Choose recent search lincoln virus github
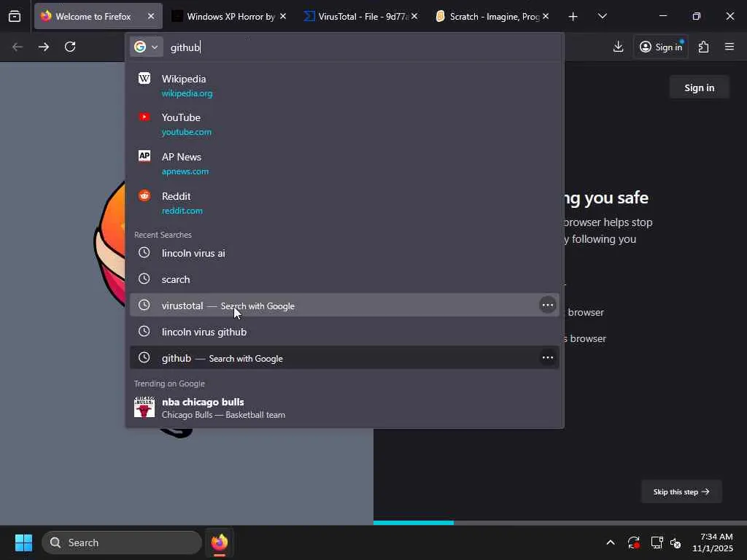Viewport: 747px width, 560px height. coord(344,332)
